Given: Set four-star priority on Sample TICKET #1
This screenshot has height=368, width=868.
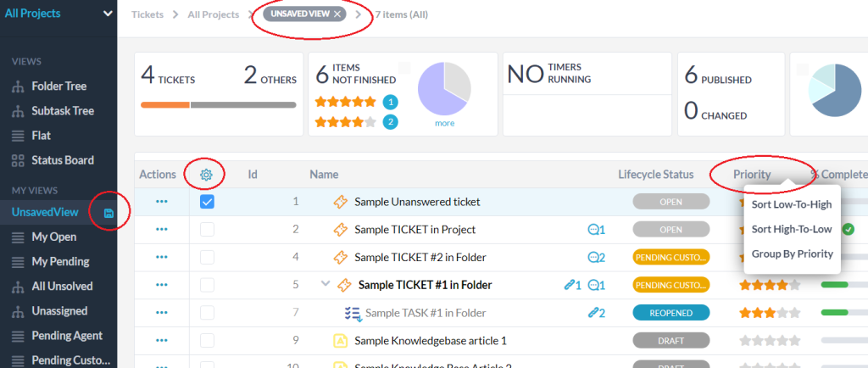Looking at the screenshot, I should 783,285.
